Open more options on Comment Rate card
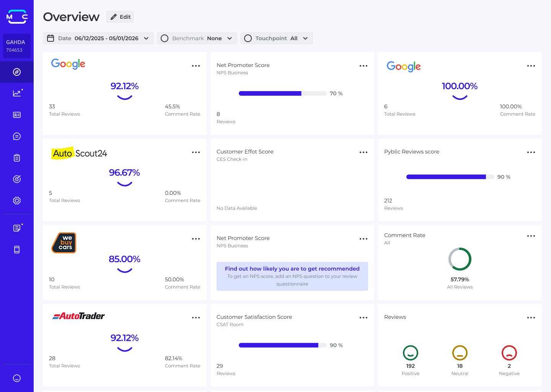 [x=531, y=236]
